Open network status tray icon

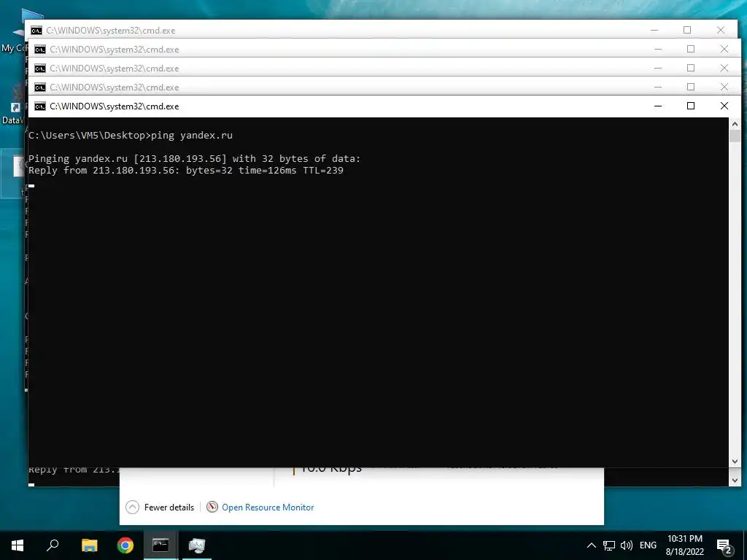[x=609, y=545]
